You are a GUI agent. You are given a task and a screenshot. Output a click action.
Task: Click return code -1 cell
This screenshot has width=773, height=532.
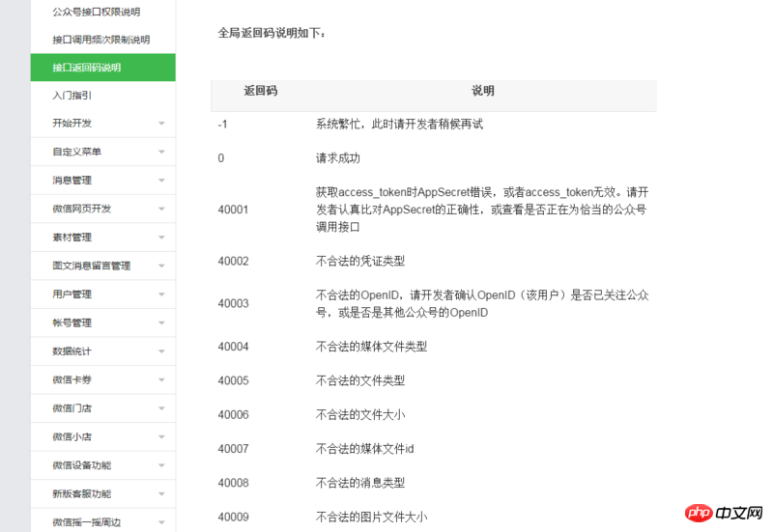point(222,125)
